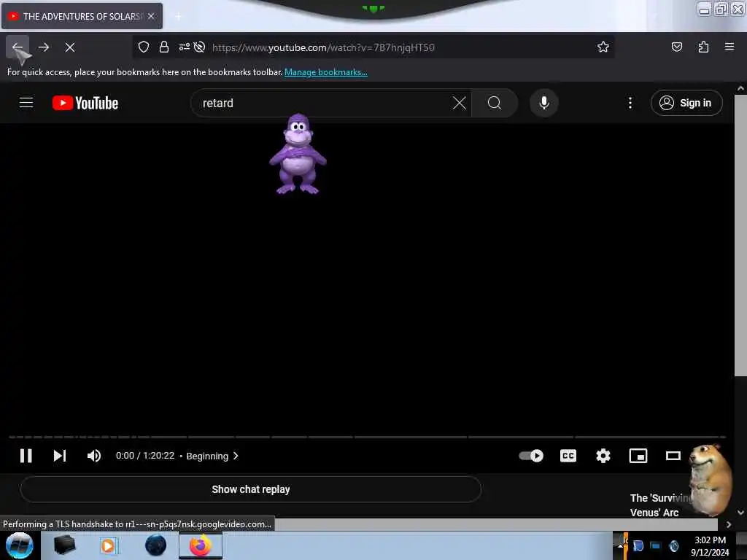This screenshot has width=747, height=560.
Task: Enable the miniplayer
Action: (x=638, y=456)
